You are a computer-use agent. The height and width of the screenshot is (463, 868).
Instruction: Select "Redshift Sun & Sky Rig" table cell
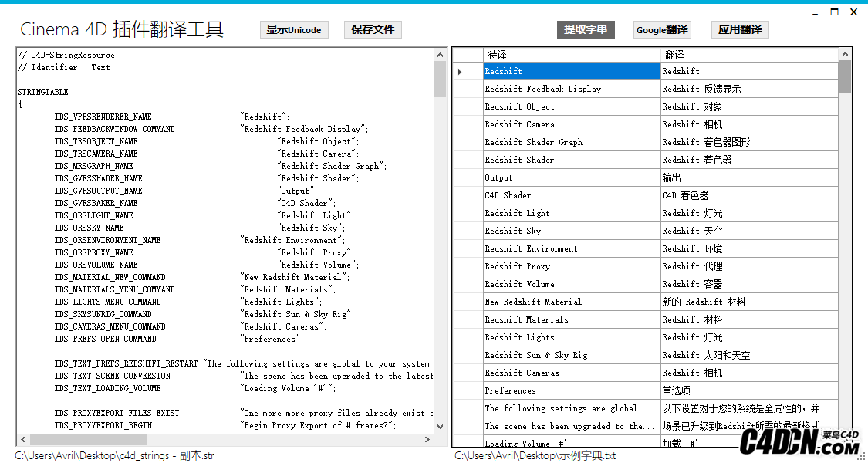click(572, 355)
